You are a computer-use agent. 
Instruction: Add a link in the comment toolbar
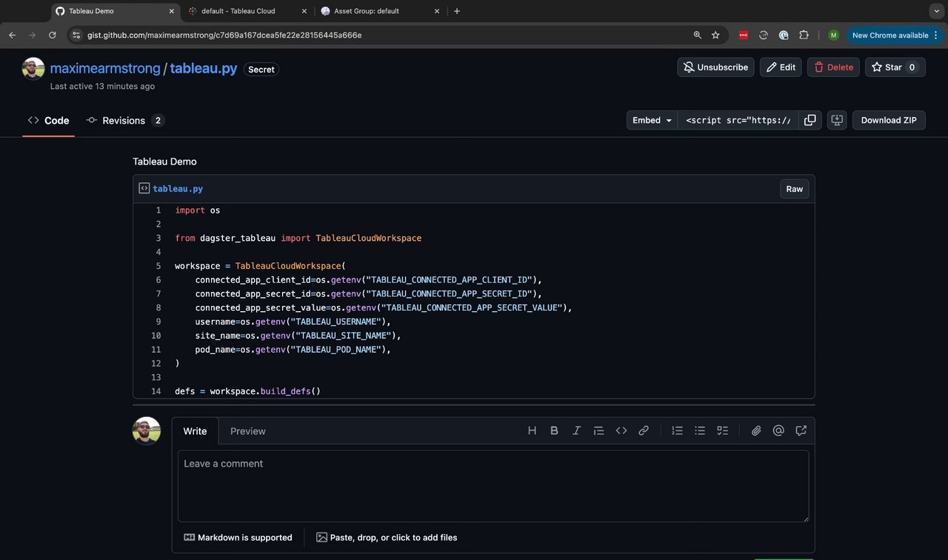click(644, 430)
